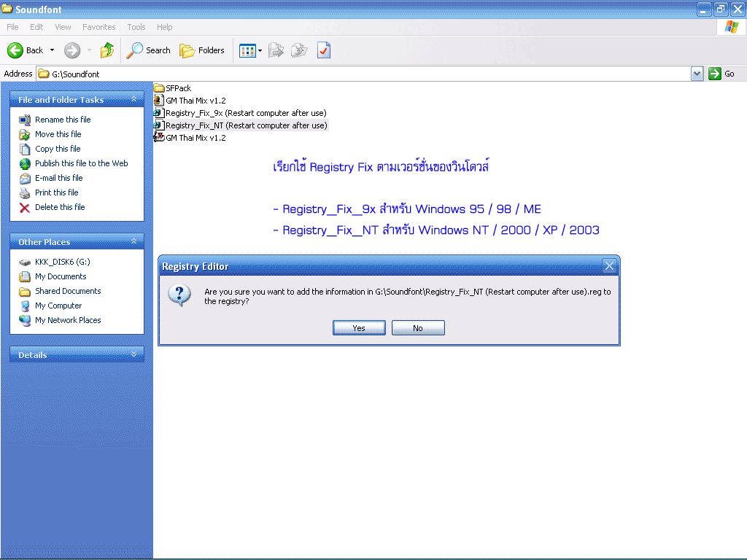747x560 pixels.
Task: Click the My Network Places icon
Action: (x=25, y=321)
